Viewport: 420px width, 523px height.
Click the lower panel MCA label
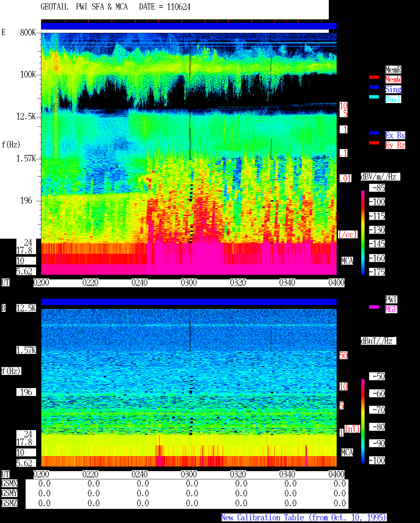tap(347, 453)
